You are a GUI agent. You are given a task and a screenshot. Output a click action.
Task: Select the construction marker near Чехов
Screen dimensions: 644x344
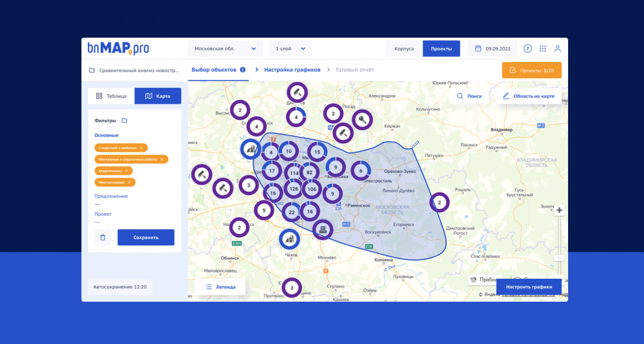(x=289, y=239)
